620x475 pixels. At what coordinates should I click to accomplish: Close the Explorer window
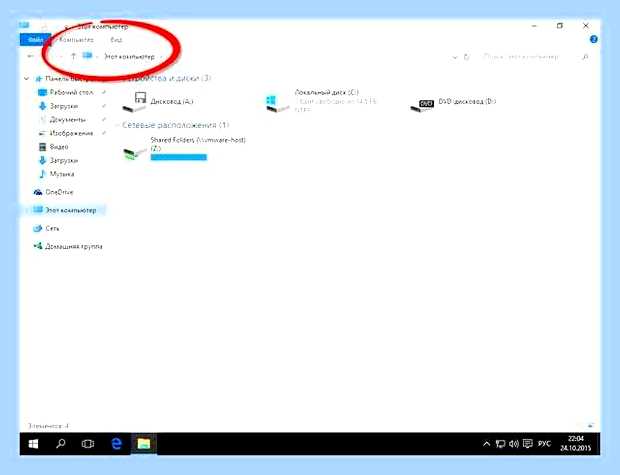click(586, 26)
